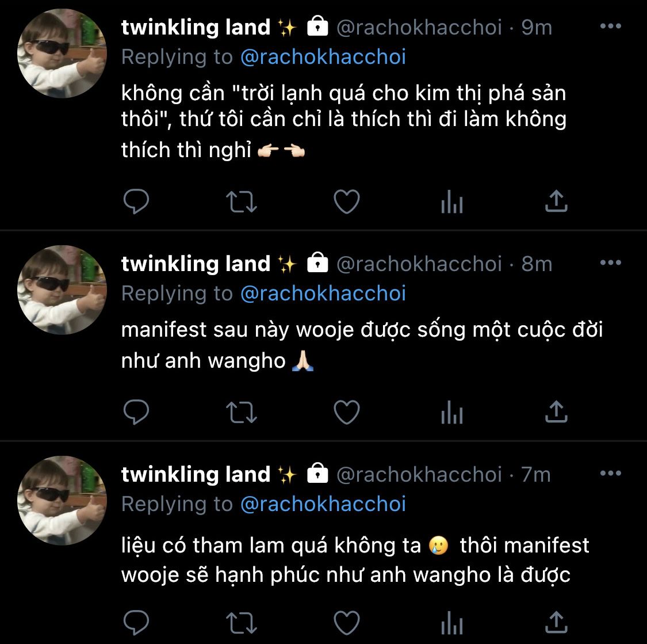This screenshot has height=644, width=647.
Task: Reply to the 8m tweet
Action: click(x=136, y=412)
